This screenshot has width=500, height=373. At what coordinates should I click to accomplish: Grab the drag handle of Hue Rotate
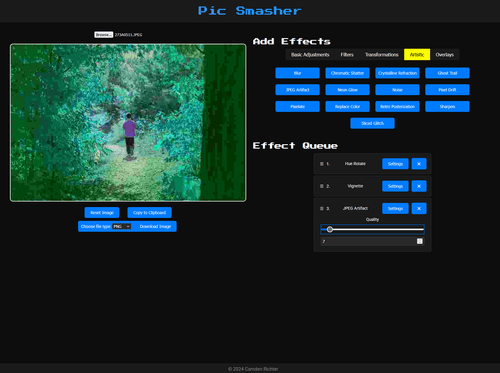tap(322, 164)
